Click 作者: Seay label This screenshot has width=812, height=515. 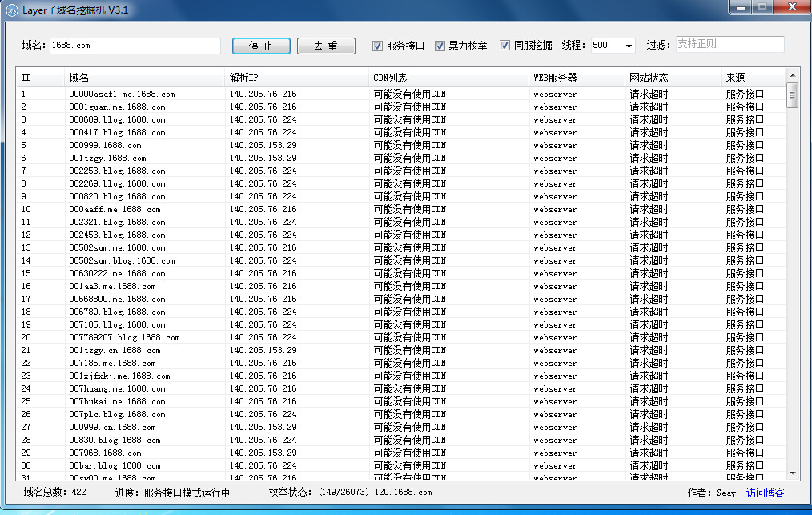(712, 493)
